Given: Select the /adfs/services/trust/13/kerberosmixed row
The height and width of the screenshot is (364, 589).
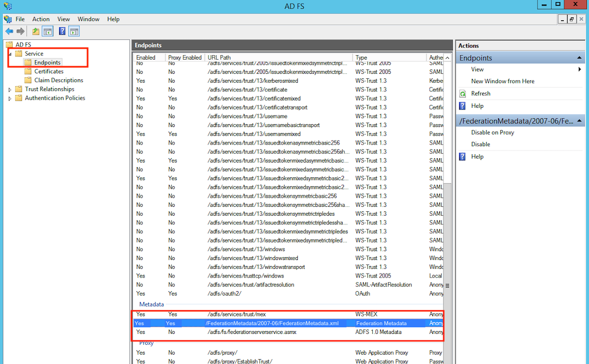Looking at the screenshot, I should coord(288,80).
